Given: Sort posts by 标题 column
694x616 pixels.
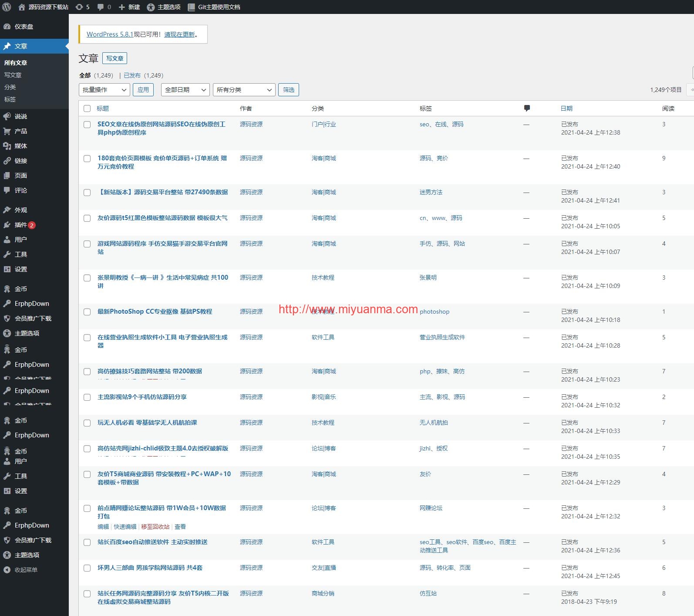Looking at the screenshot, I should pyautogui.click(x=103, y=108).
